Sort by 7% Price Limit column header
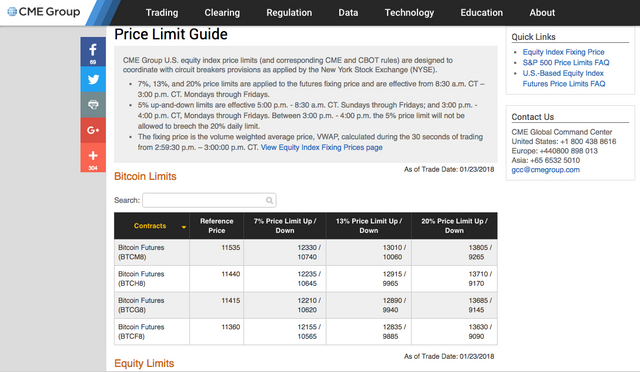This screenshot has height=372, width=640. (x=285, y=226)
